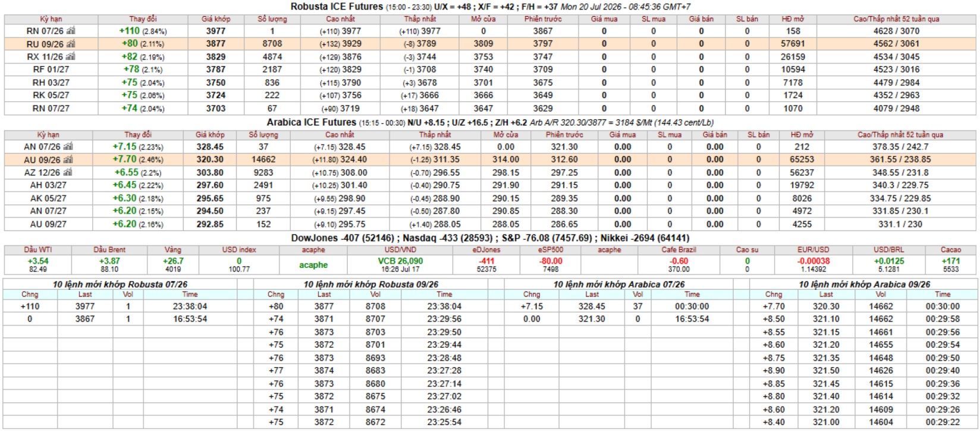Viewport: 980px width, 431px height.
Task: Click trade time 00:29:58 in Arabica 09/26 orders
Action: coord(943,319)
